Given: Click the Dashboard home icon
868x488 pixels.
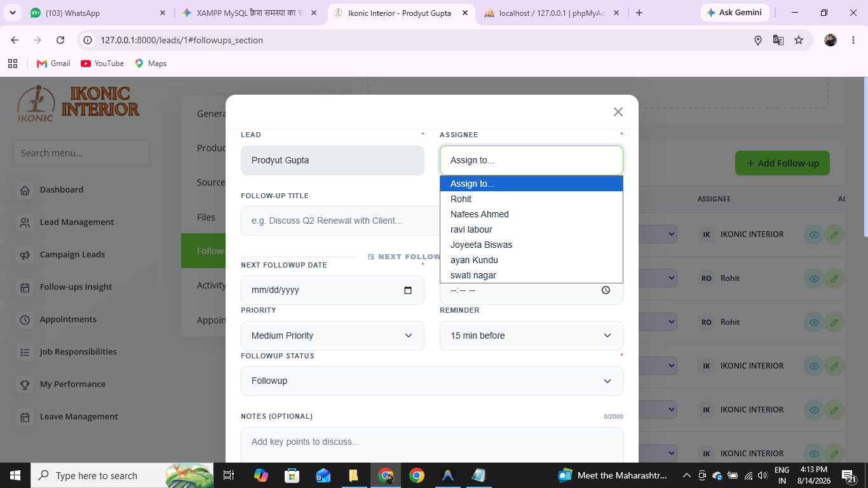Looking at the screenshot, I should click(25, 190).
